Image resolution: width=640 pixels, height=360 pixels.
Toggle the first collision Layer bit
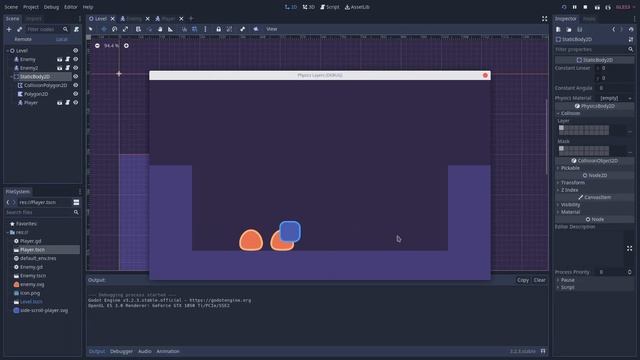pyautogui.click(x=561, y=128)
